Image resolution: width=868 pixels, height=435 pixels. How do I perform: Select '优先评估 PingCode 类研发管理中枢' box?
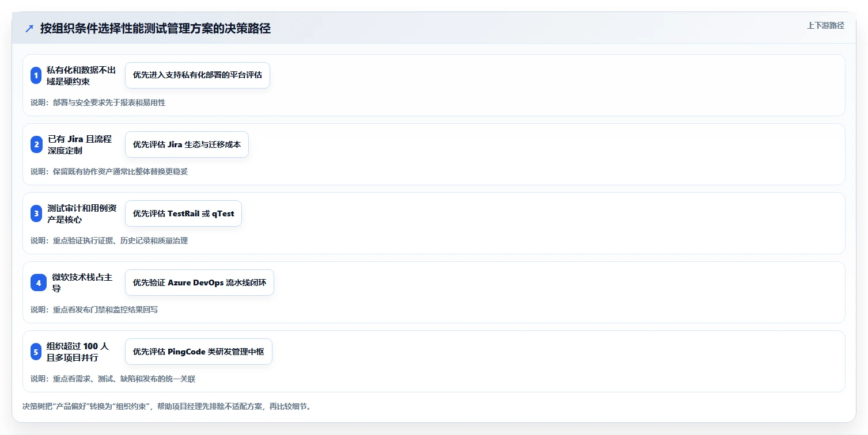(199, 352)
